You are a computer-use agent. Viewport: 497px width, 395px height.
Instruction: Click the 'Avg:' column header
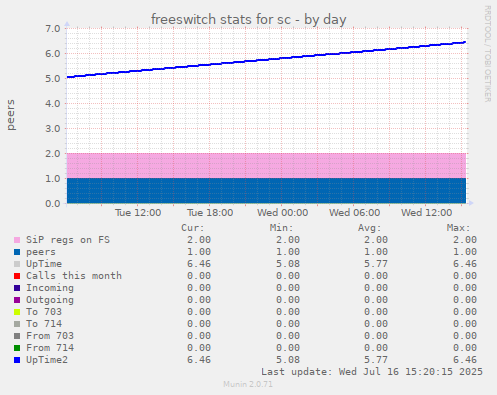(x=369, y=228)
